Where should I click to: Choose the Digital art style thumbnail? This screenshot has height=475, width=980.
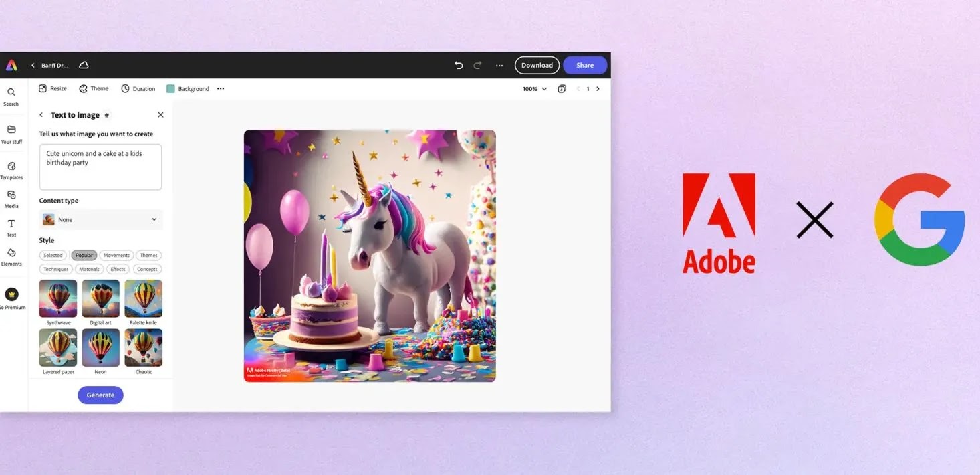(x=101, y=298)
